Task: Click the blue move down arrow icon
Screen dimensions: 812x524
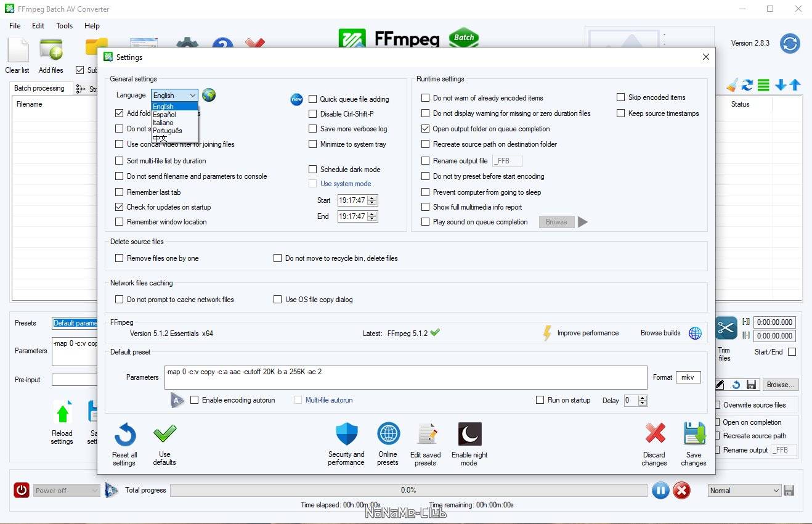Action: point(781,85)
